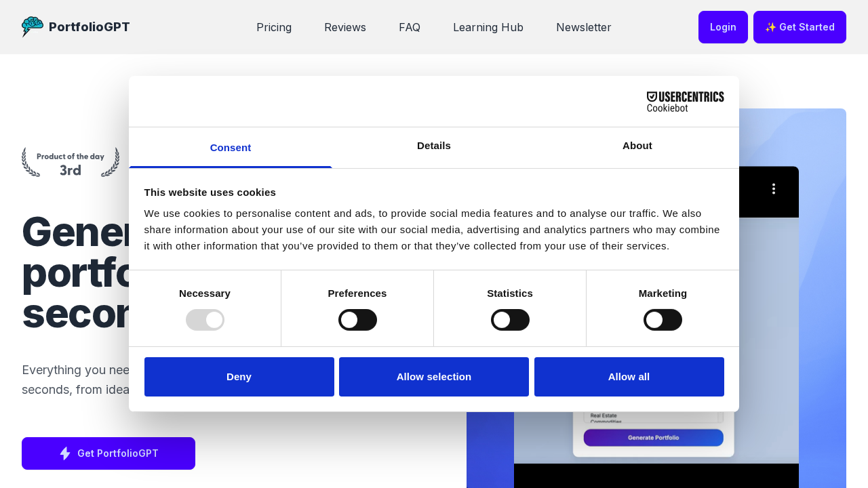Screen dimensions: 868x488
Task: Click the Generate Portfolio video preview button
Action: click(x=653, y=438)
